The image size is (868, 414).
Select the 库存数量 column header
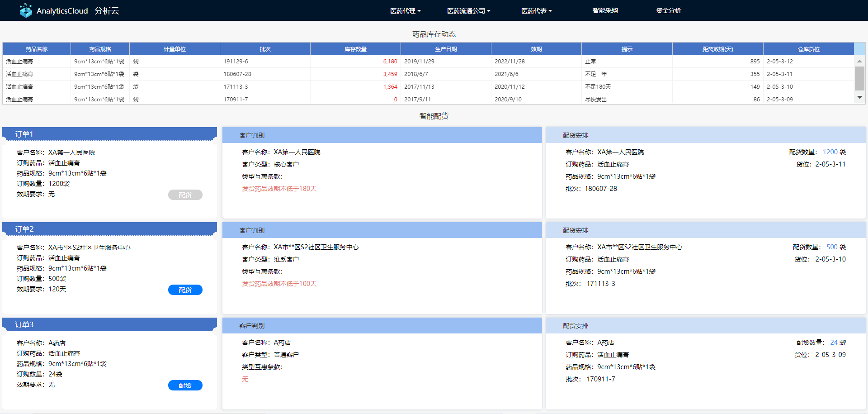(355, 48)
